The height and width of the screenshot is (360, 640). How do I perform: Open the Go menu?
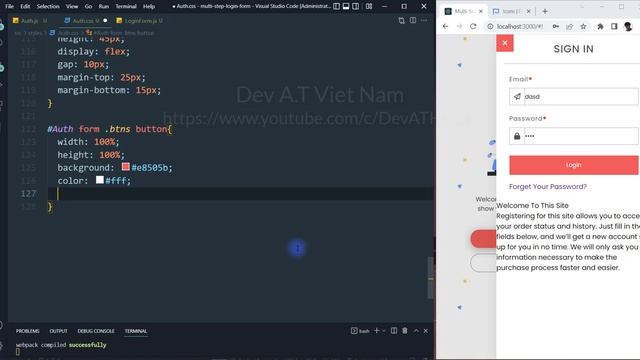pyautogui.click(x=88, y=6)
